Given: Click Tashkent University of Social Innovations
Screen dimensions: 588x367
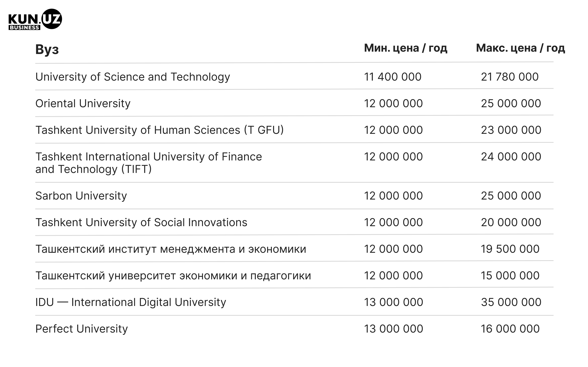Looking at the screenshot, I should click(x=141, y=222).
